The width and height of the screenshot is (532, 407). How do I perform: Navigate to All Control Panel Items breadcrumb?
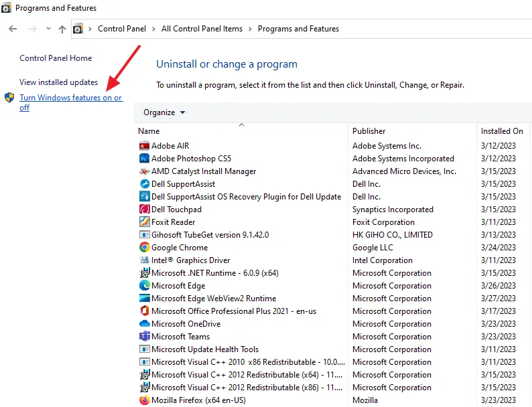tap(202, 29)
